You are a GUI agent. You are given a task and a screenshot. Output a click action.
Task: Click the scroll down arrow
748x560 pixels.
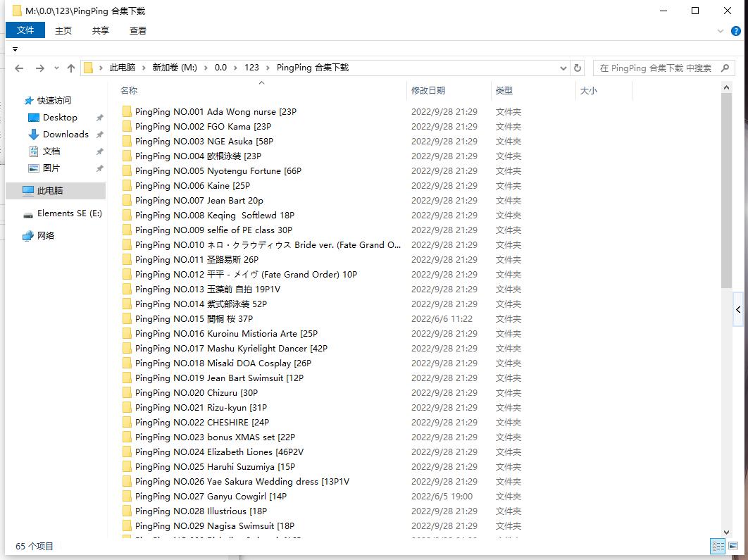tap(726, 533)
